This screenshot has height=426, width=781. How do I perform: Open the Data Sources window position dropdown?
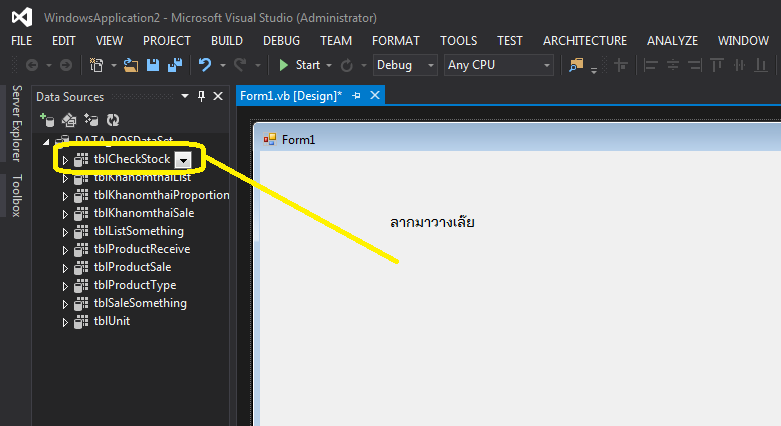click(x=185, y=96)
